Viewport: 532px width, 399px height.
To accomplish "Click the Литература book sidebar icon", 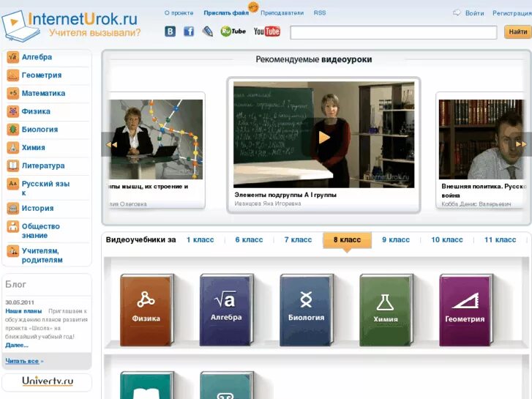I will 13,165.
